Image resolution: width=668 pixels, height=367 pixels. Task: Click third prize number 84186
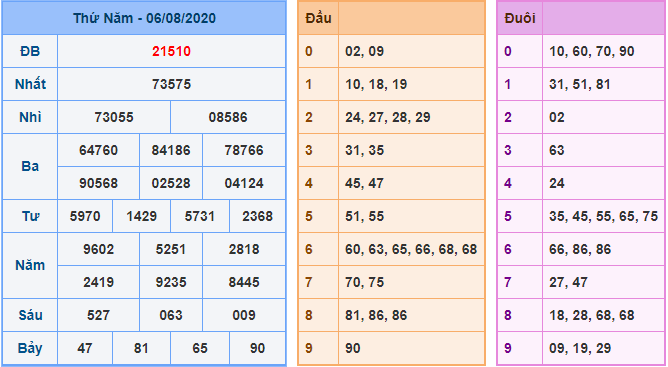pos(171,150)
